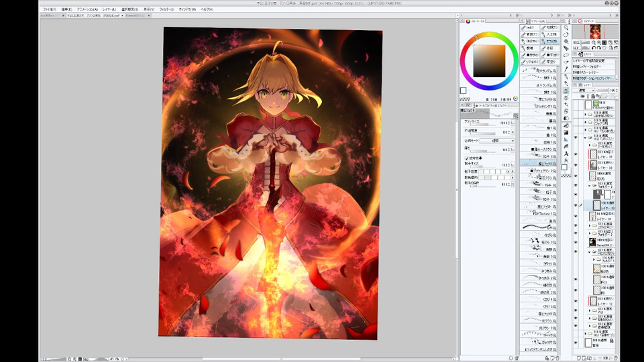Select the Eraser tool
The image size is (644, 362).
click(x=566, y=110)
